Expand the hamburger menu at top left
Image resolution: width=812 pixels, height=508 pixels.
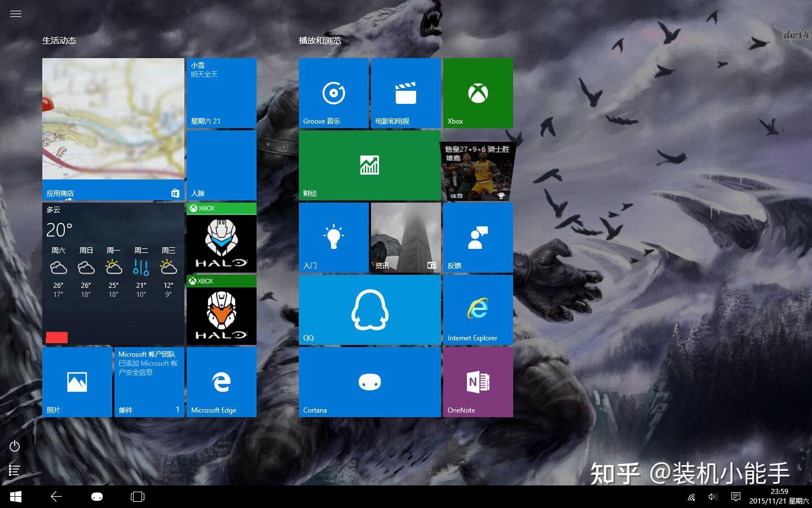click(15, 13)
